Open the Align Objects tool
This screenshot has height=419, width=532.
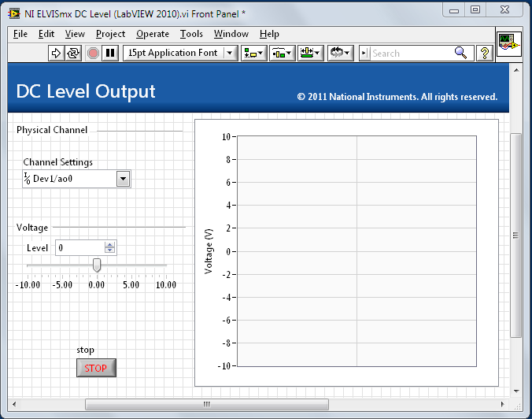tap(253, 53)
